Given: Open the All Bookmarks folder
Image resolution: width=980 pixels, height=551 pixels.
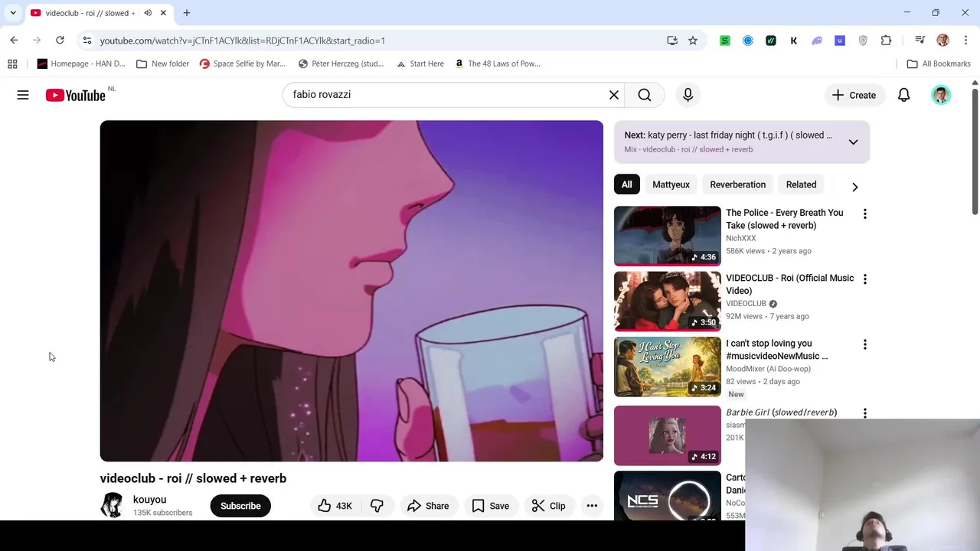Looking at the screenshot, I should (x=939, y=64).
